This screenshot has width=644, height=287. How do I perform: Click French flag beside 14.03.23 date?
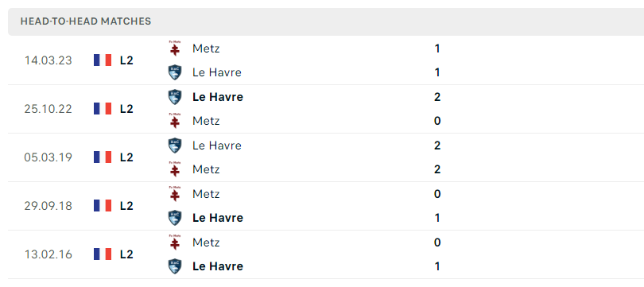103,60
